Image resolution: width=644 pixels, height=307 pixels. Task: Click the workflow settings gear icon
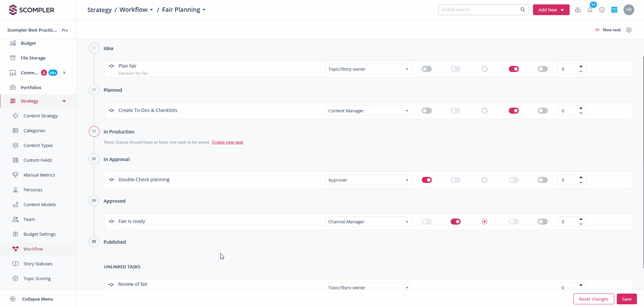[629, 30]
